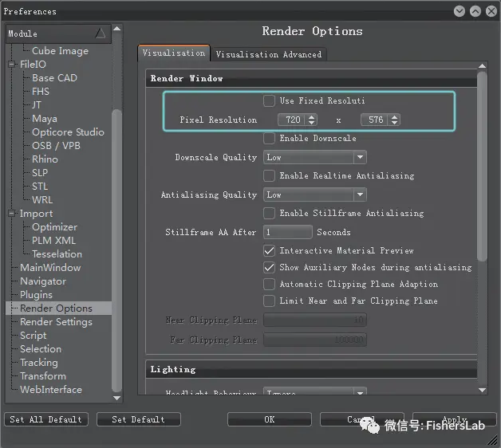501x448 pixels.
Task: Click the Cancel button
Action: tap(361, 419)
